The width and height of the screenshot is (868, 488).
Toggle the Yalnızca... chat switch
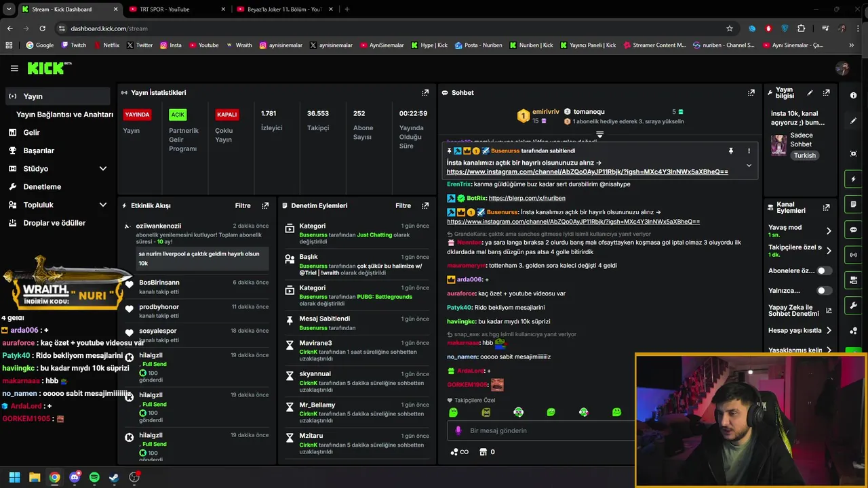(x=824, y=291)
